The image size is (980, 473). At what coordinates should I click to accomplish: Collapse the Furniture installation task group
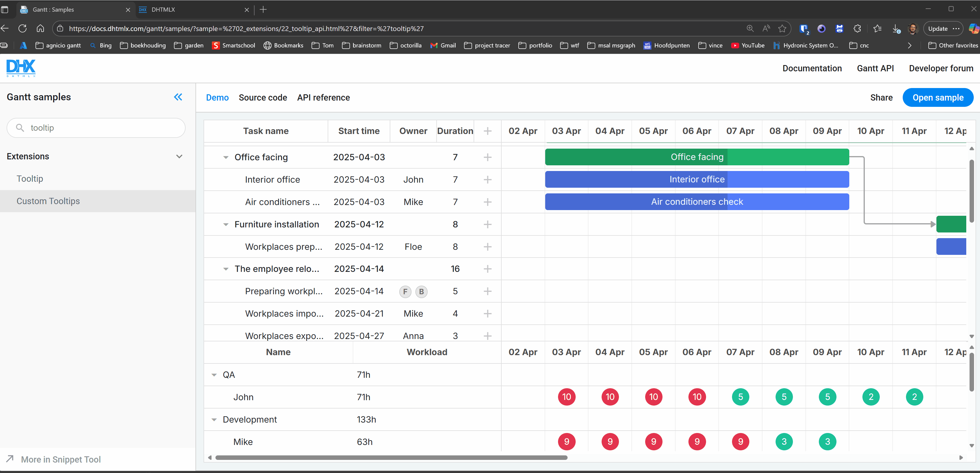tap(226, 224)
